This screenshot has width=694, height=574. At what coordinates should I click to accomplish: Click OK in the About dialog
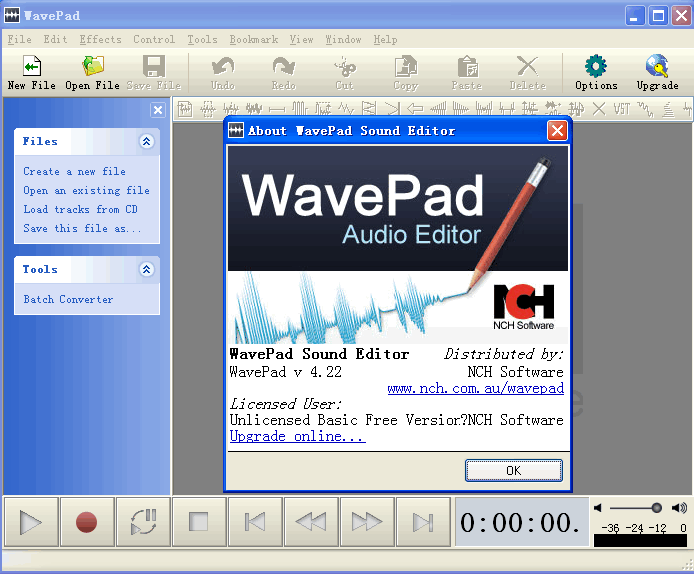(x=513, y=470)
